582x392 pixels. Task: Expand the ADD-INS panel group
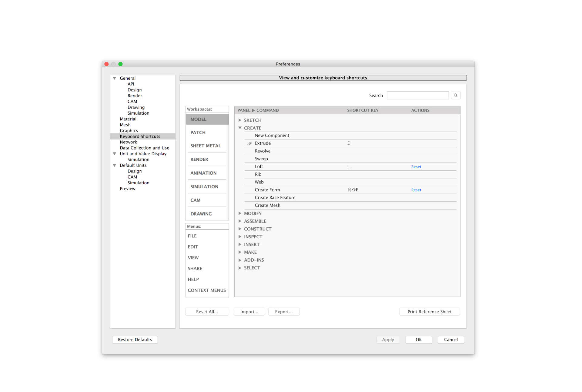(x=240, y=260)
